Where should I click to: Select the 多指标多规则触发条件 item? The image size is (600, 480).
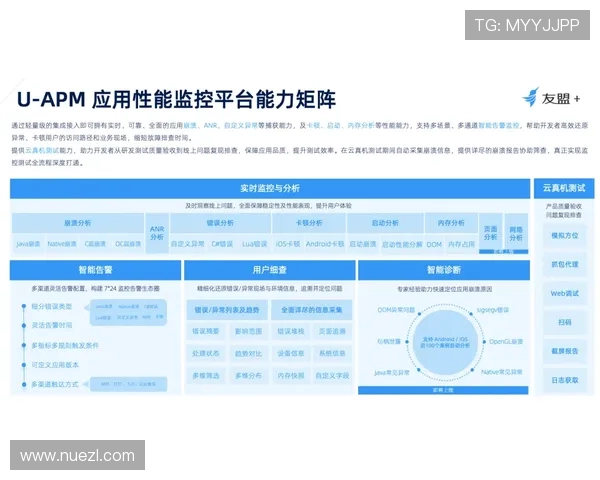coord(65,345)
